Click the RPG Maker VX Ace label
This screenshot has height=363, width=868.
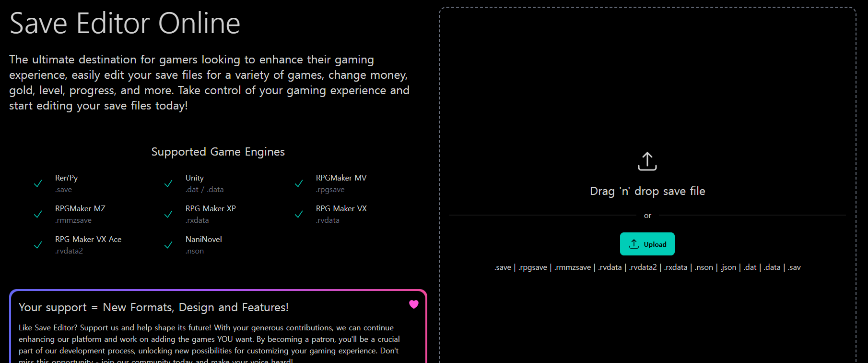click(88, 239)
